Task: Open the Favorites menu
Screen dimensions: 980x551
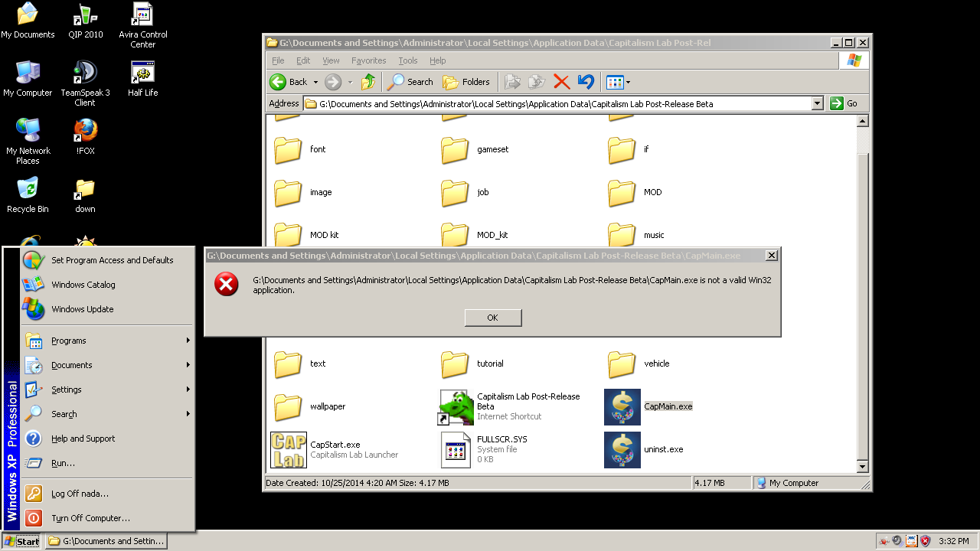Action: 369,60
